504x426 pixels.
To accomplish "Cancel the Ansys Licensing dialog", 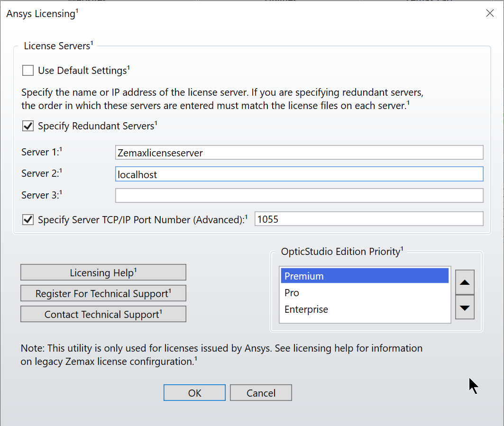I will click(261, 392).
